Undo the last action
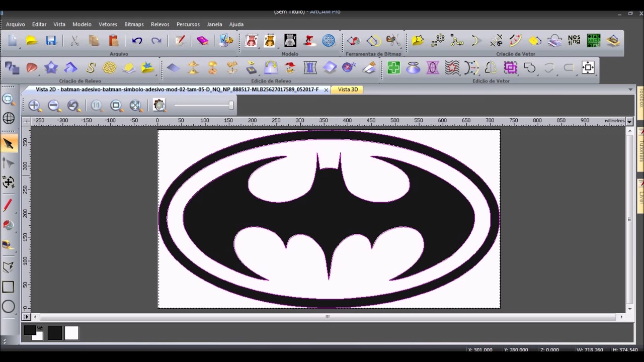644x362 pixels. (x=137, y=41)
